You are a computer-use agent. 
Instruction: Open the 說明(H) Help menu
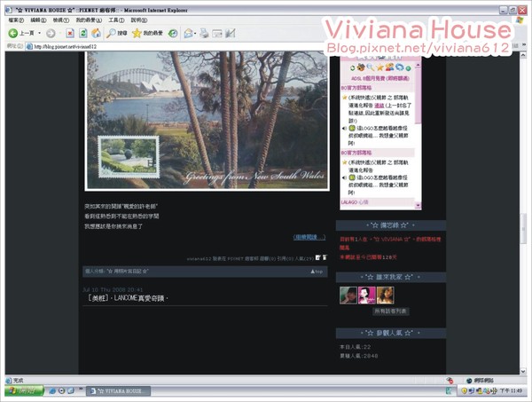click(139, 20)
